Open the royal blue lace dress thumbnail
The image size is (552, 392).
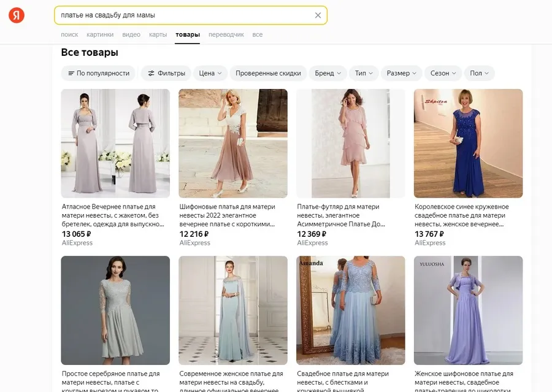tap(468, 143)
